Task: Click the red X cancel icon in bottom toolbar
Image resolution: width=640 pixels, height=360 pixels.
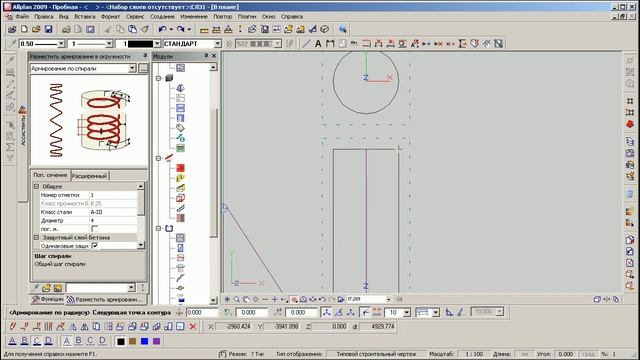Action: 193,326
